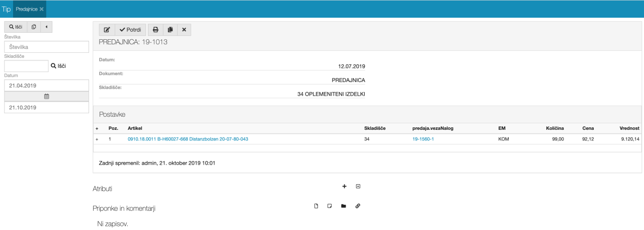
Task: Open article link 0910.18.0011 Distanzbolzen
Action: 188,139
